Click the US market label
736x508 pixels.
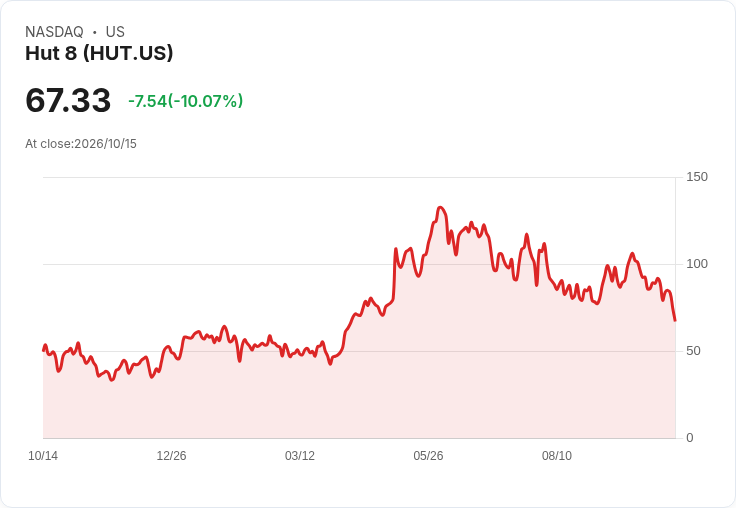(x=115, y=32)
